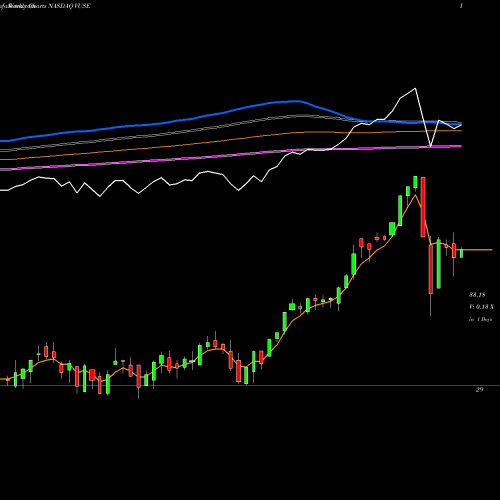Click the 'V: 0.13 X' volume label
This screenshot has height=500, width=500.
tap(481, 307)
